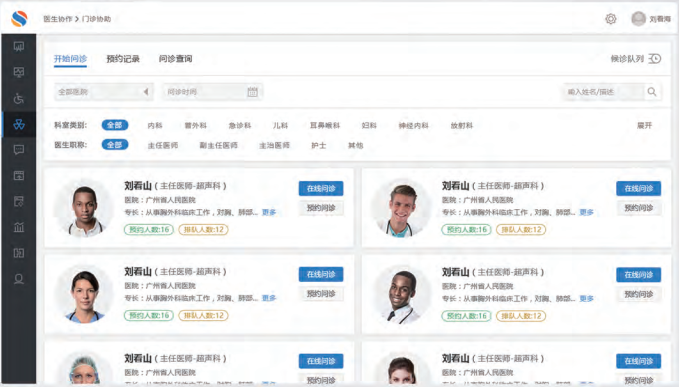Screen dimensions: 679x387
Task: Click the 候诊队列 label
Action: [x=627, y=59]
